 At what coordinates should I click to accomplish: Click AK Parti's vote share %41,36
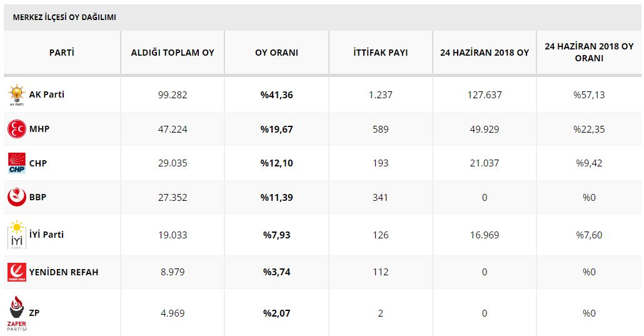(276, 95)
